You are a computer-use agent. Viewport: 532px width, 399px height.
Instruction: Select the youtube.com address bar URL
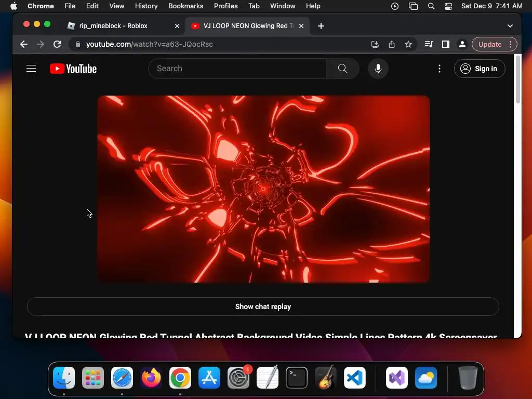click(x=149, y=44)
